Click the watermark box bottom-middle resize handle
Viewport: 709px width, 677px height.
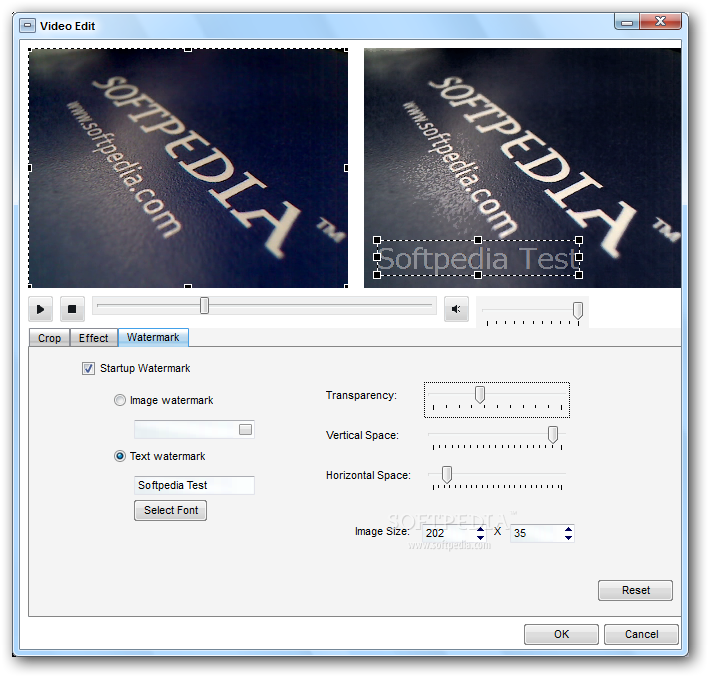tap(478, 275)
